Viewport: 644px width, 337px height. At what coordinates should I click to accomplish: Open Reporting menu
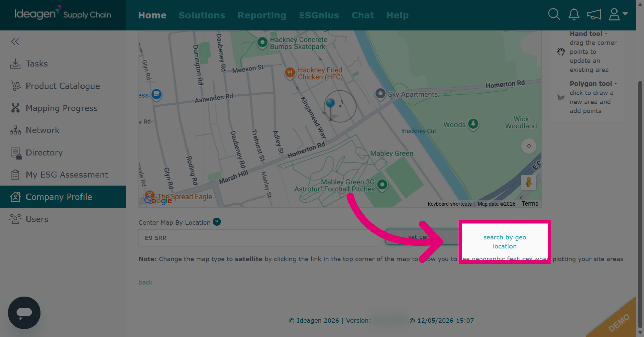[x=262, y=15]
